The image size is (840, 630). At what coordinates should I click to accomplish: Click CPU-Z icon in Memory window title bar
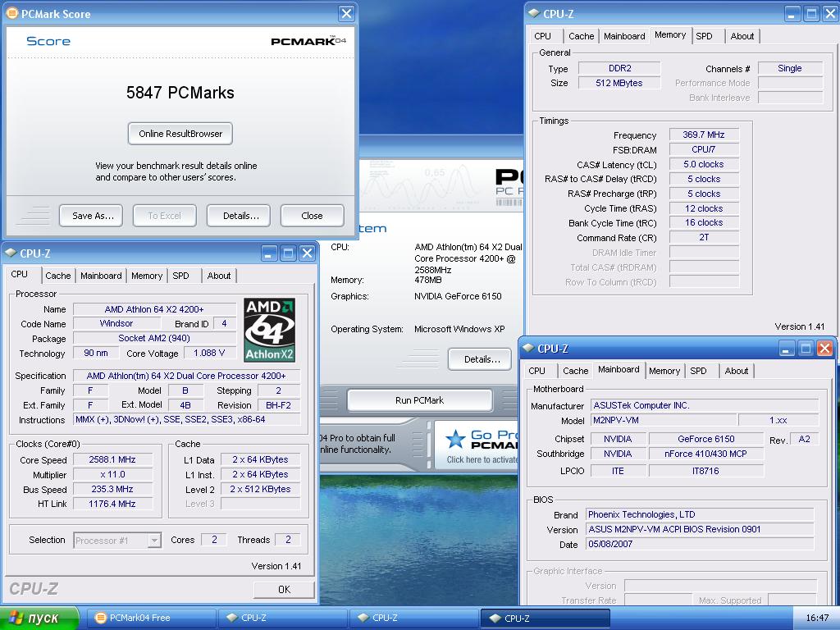coord(534,13)
